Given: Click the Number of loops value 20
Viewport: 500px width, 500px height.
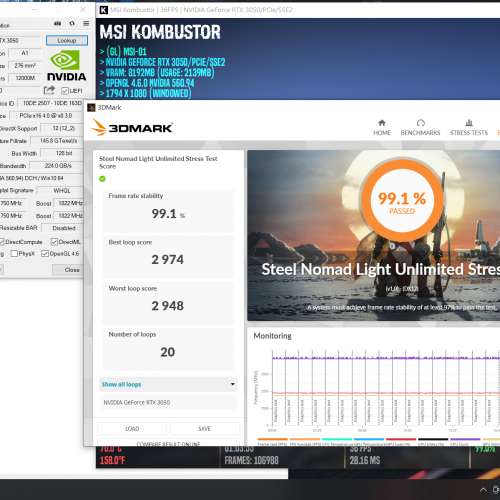Looking at the screenshot, I should tap(168, 352).
